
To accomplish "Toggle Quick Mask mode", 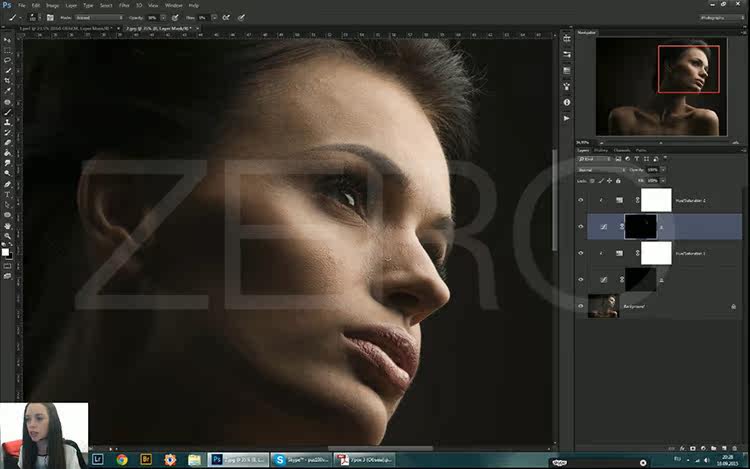I will (7, 266).
